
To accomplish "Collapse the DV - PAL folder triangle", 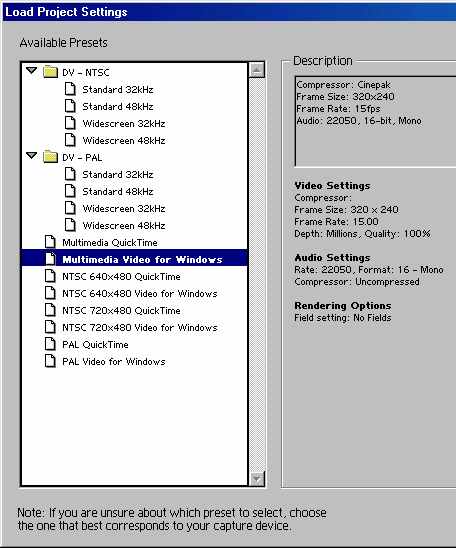I will click(31, 156).
